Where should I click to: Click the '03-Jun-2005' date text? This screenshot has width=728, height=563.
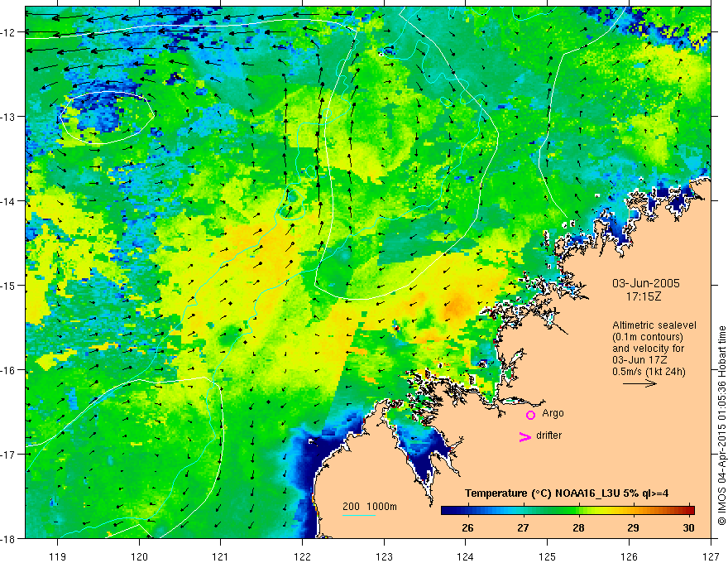pyautogui.click(x=646, y=283)
